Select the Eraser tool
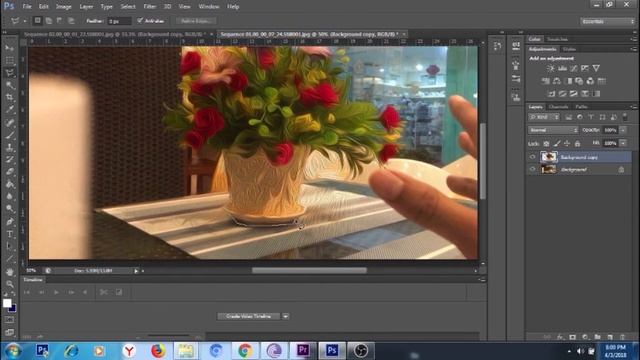This screenshot has width=640, height=360. tap(10, 171)
